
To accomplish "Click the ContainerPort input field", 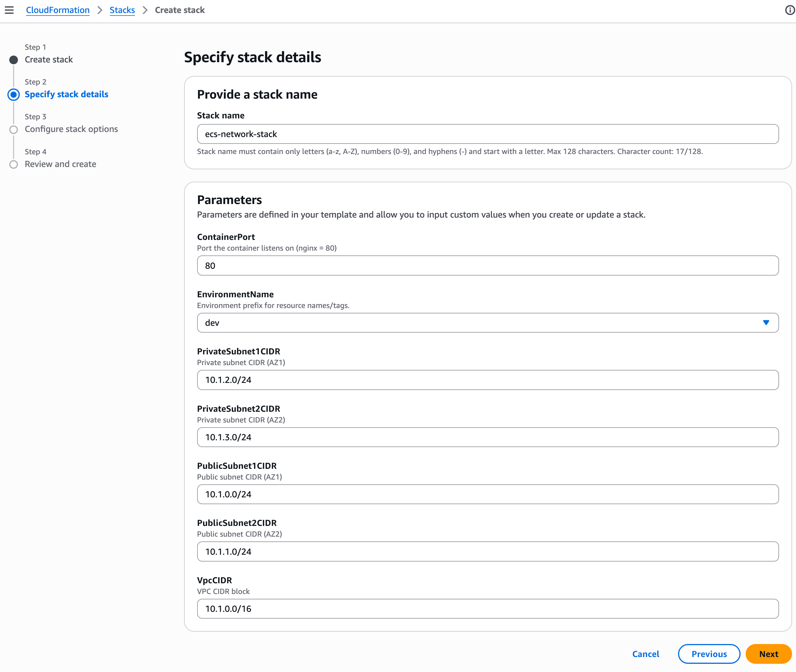I will [488, 266].
